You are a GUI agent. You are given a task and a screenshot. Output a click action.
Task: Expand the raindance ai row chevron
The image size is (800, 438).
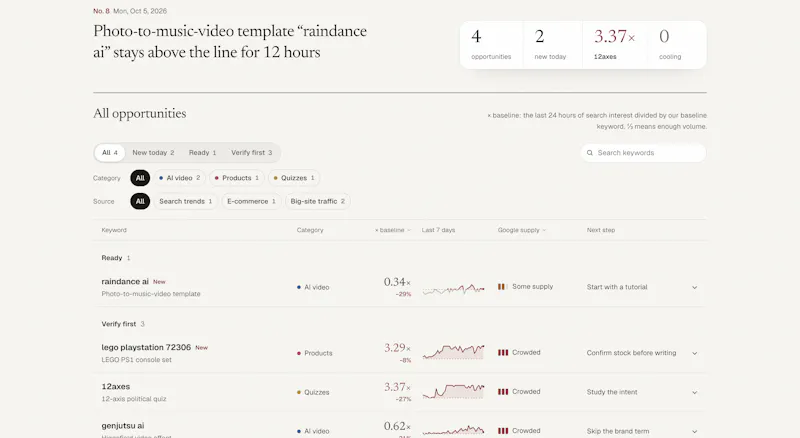[694, 287]
